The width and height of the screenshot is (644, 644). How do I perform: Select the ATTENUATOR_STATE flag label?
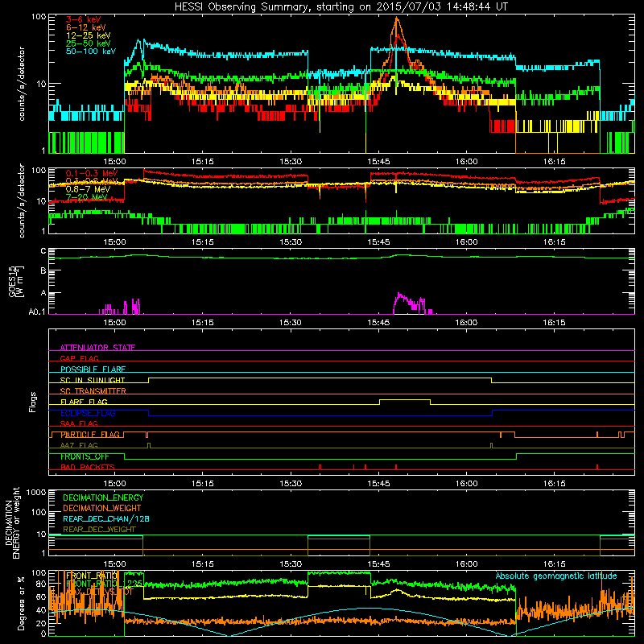tap(97, 348)
